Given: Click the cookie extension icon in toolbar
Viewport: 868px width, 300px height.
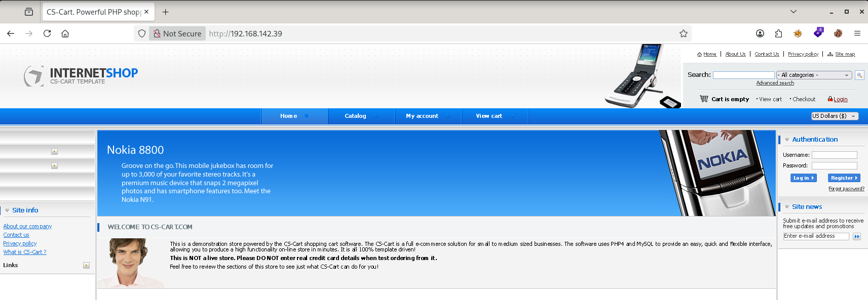Looking at the screenshot, I should click(838, 33).
